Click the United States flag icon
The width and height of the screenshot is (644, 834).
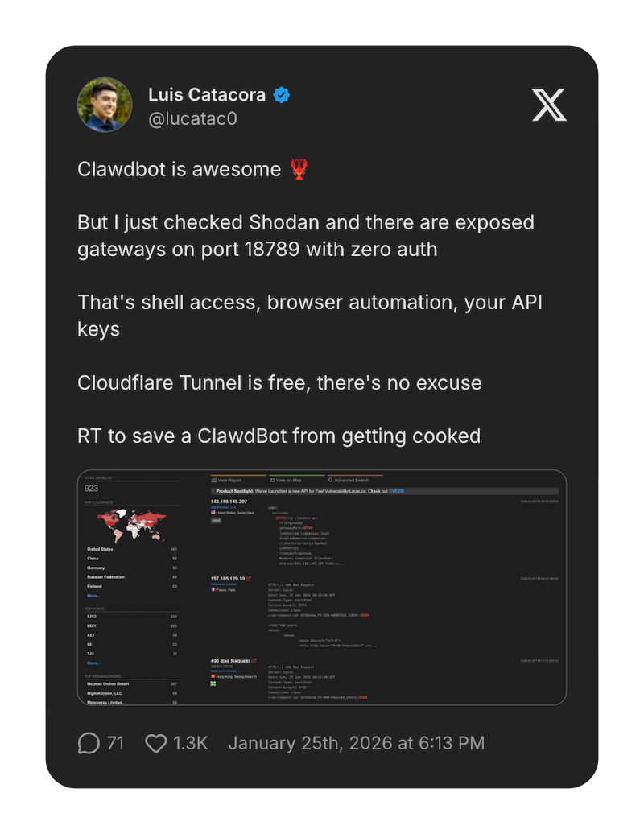point(214,513)
